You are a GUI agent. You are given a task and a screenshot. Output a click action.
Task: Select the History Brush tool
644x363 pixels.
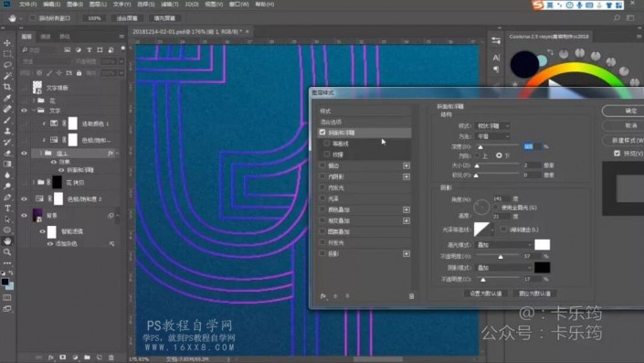coord(7,143)
